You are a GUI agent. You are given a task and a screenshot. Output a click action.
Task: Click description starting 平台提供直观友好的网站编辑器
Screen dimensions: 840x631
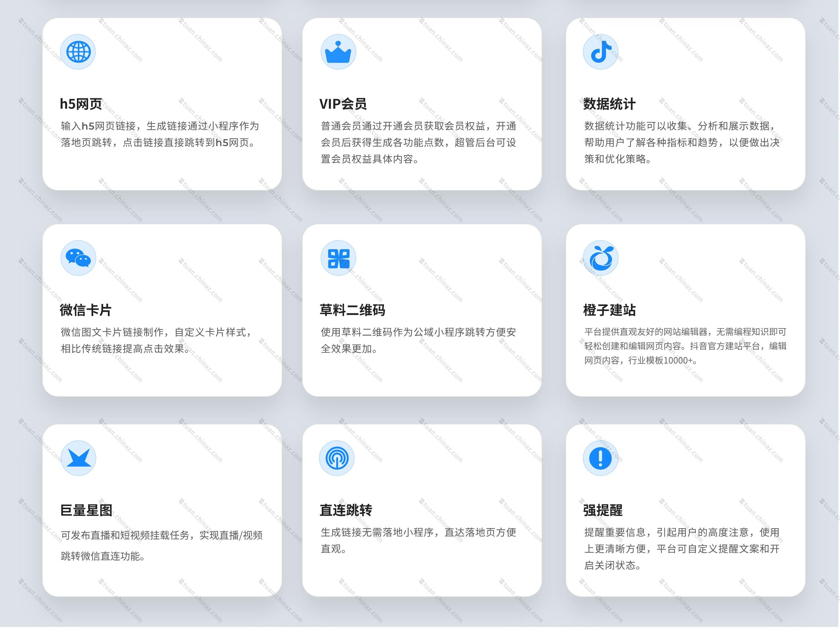pyautogui.click(x=685, y=346)
